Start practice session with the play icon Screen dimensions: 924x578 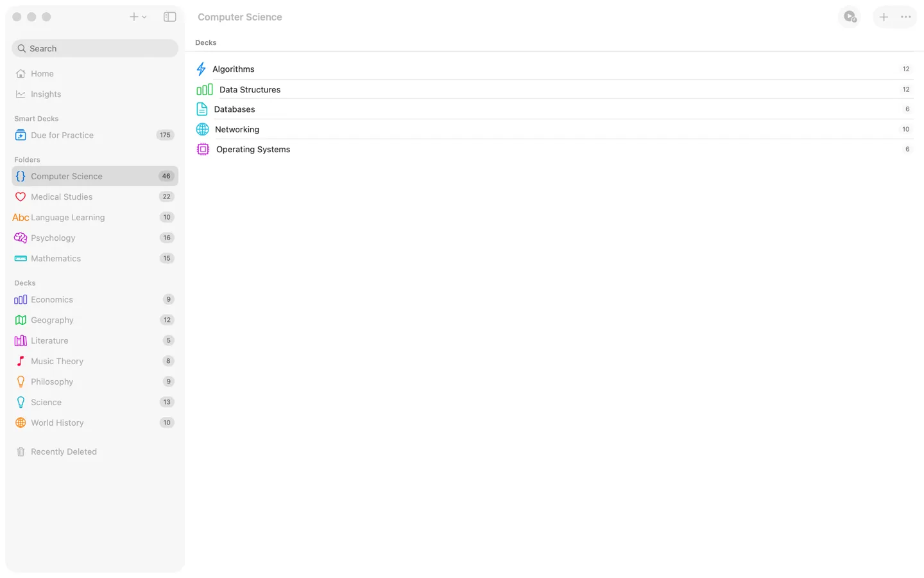click(x=850, y=17)
